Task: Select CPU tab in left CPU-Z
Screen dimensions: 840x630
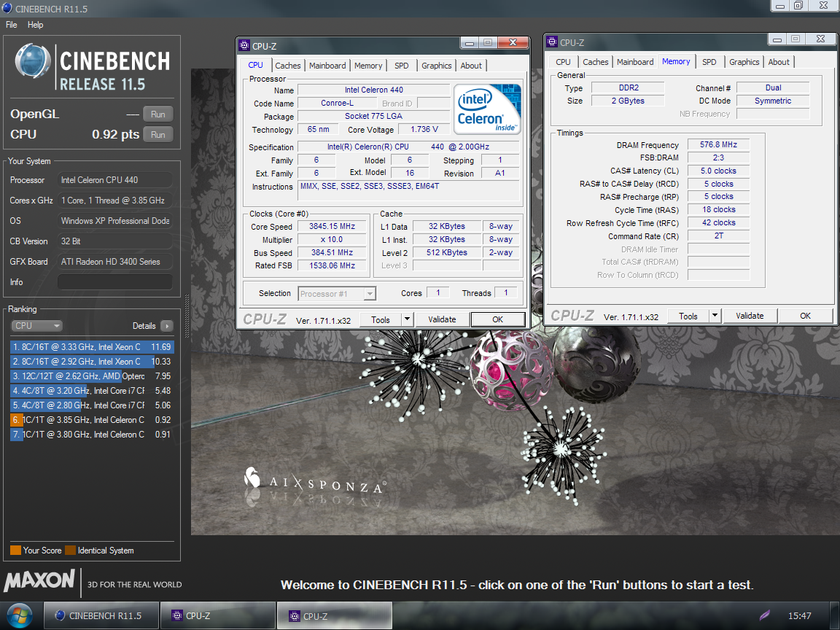Action: click(255, 65)
